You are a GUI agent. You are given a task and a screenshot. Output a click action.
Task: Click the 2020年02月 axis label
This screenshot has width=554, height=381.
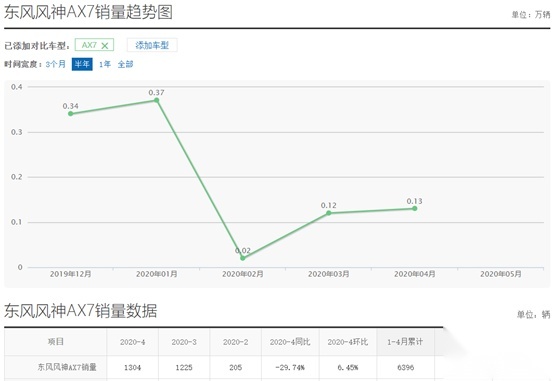click(x=243, y=274)
